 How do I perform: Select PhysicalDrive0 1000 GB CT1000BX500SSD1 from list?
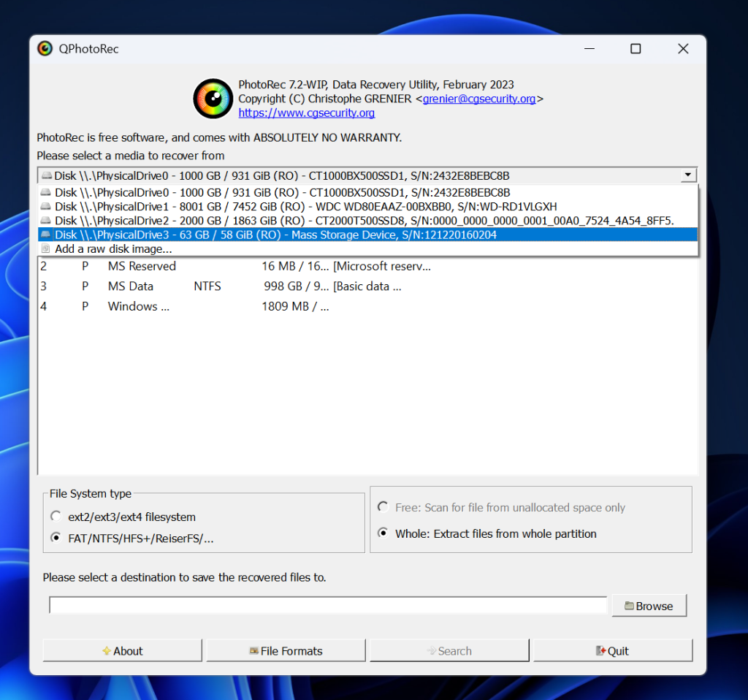coord(368,192)
